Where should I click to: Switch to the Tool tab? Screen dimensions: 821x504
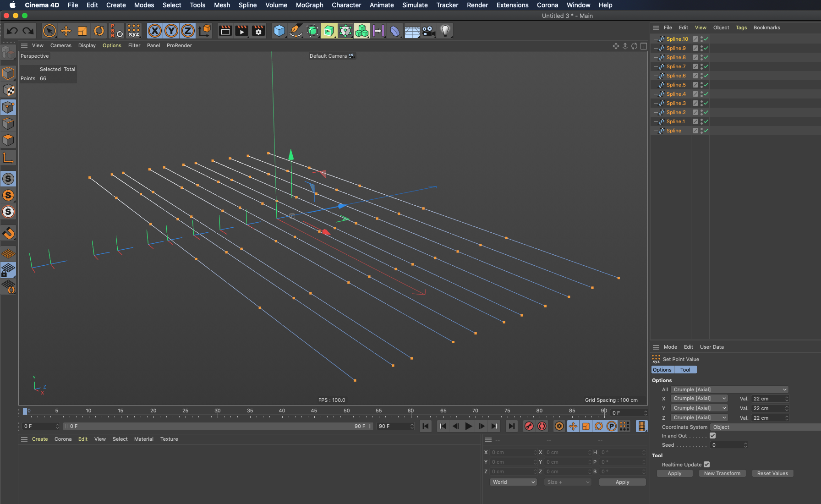pos(685,370)
